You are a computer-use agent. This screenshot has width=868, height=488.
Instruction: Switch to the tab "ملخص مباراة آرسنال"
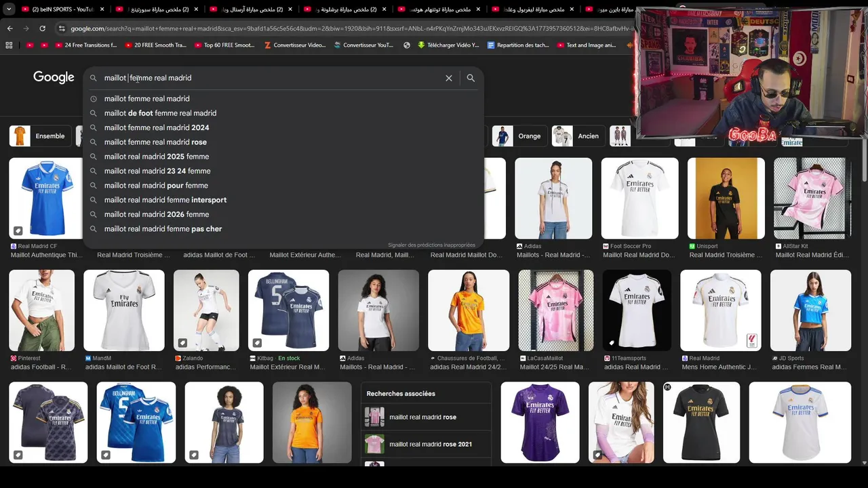pos(252,9)
